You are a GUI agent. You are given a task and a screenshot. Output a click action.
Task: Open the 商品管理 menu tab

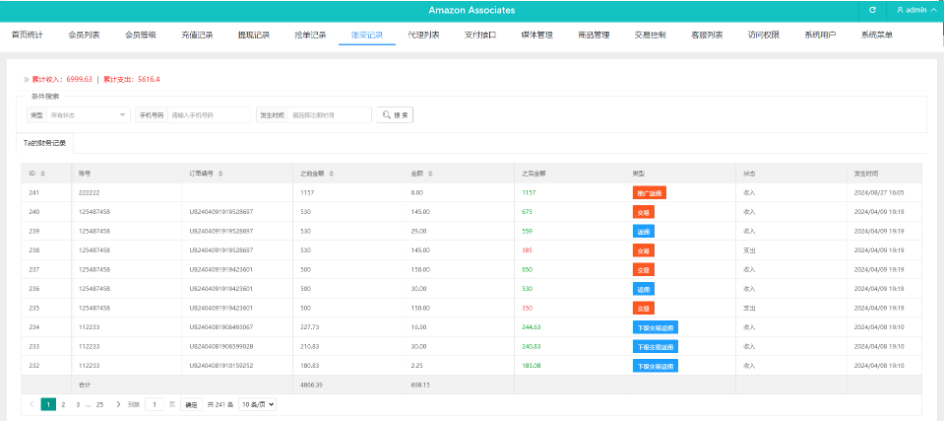593,35
